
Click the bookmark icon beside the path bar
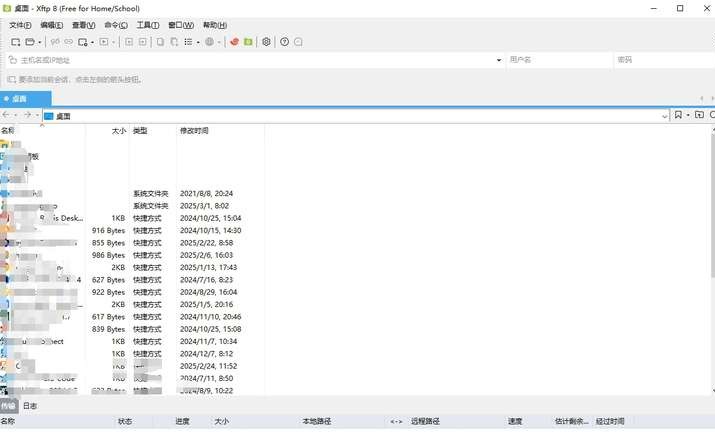point(677,115)
